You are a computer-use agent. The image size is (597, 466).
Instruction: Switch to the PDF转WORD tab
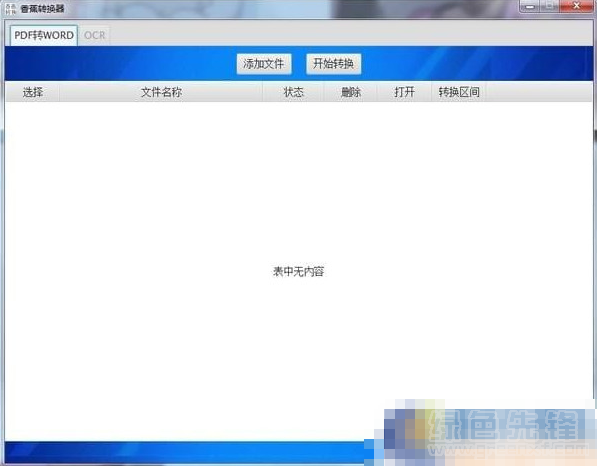44,35
